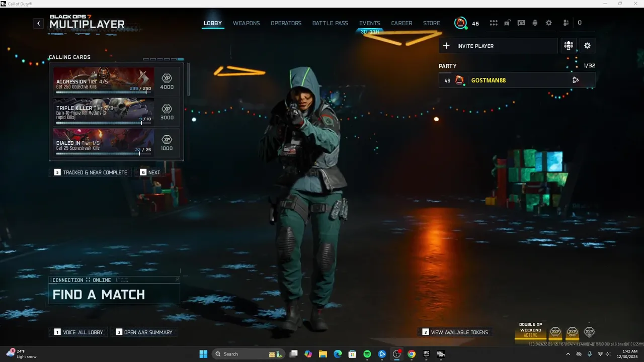Viewport: 644px width, 362px height.
Task: Click the unlocked padlock icon in top bar
Action: click(508, 23)
